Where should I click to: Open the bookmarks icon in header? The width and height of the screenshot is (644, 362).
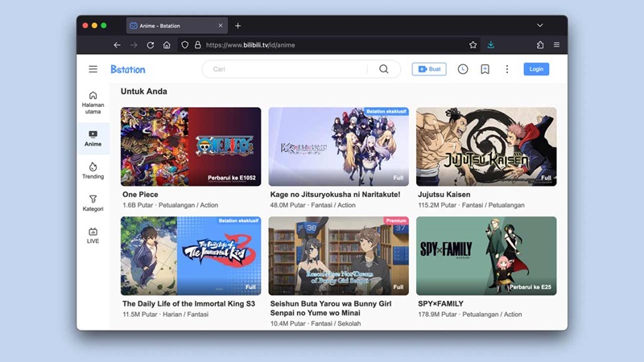click(x=485, y=69)
